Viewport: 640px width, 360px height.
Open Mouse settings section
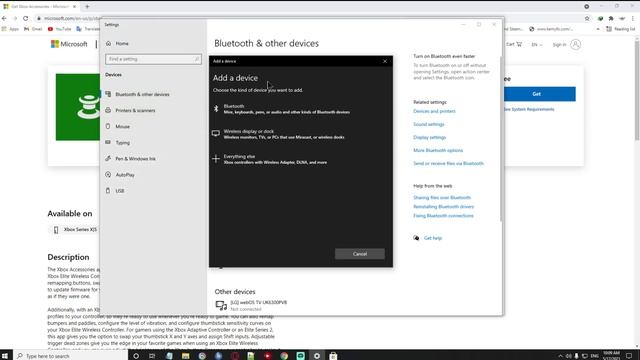click(x=122, y=127)
